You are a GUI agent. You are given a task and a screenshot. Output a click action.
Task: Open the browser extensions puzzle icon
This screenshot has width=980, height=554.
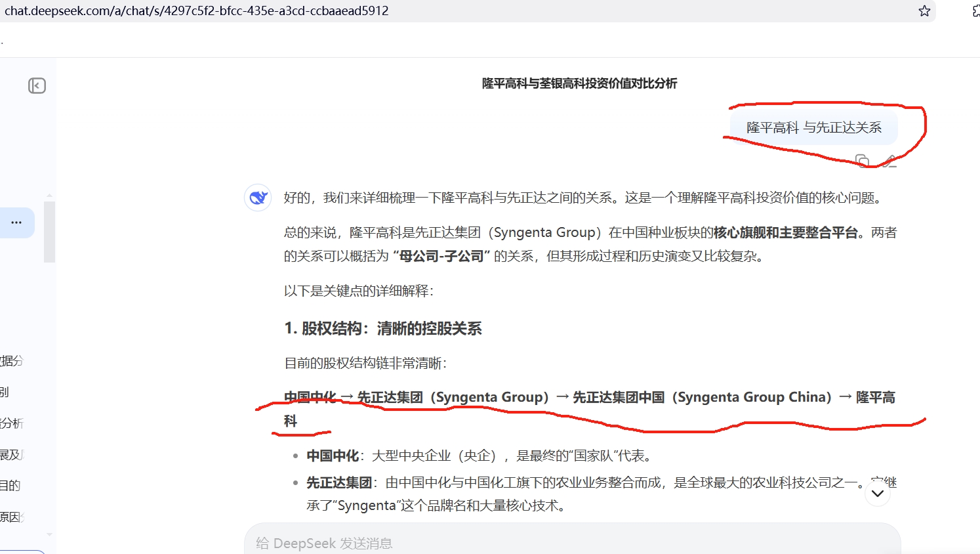click(x=976, y=11)
